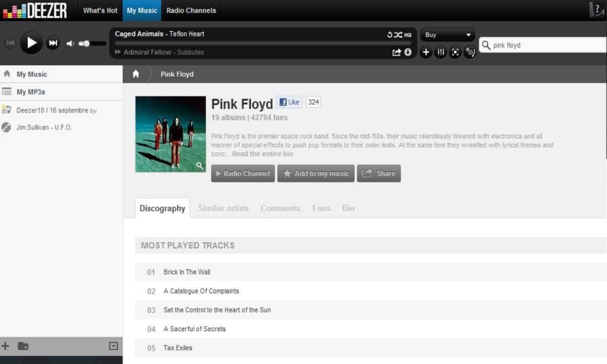Adjust the volume slider
This screenshot has width=607, height=364.
pyautogui.click(x=92, y=43)
